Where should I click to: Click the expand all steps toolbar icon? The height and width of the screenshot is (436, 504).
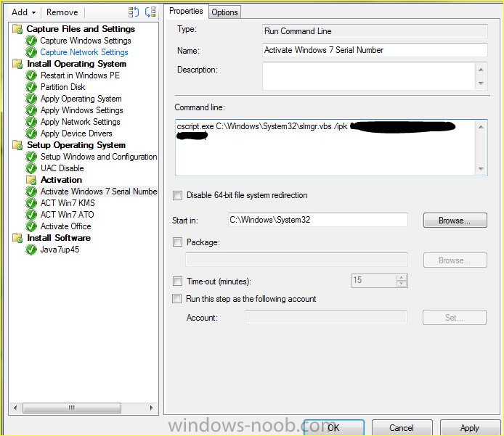(x=134, y=12)
